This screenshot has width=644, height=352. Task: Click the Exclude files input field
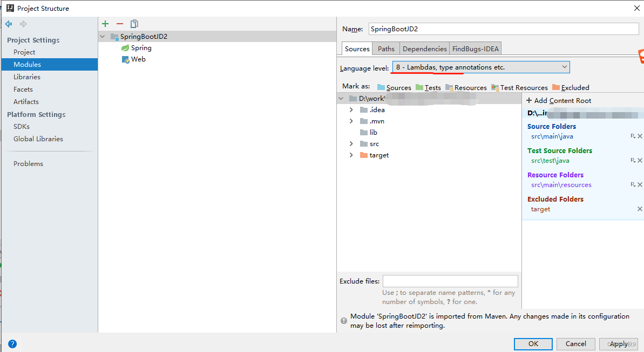[450, 281]
